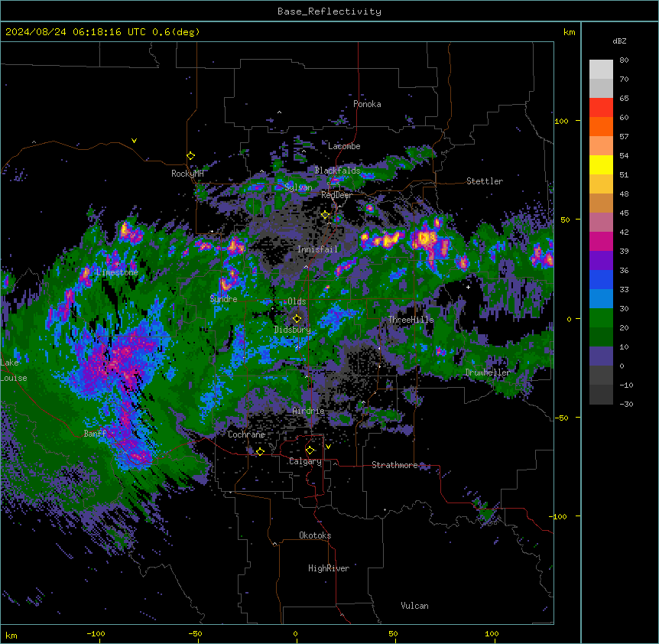
Task: Click the white plus marker north of Drumheller
Action: (468, 287)
